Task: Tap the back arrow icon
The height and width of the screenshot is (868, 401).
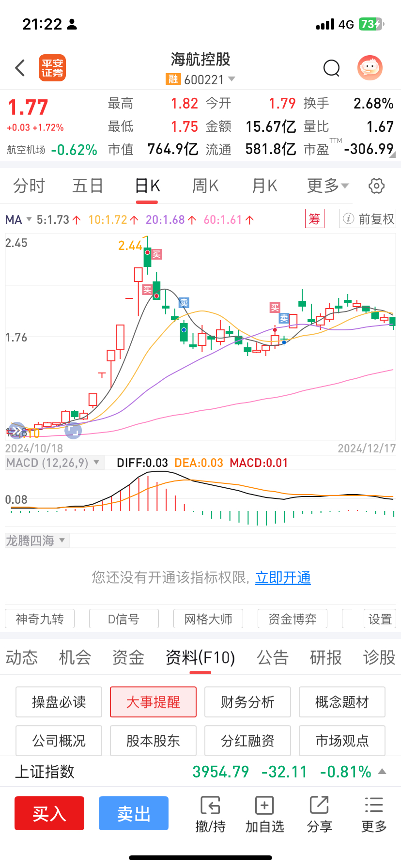Action: click(20, 68)
